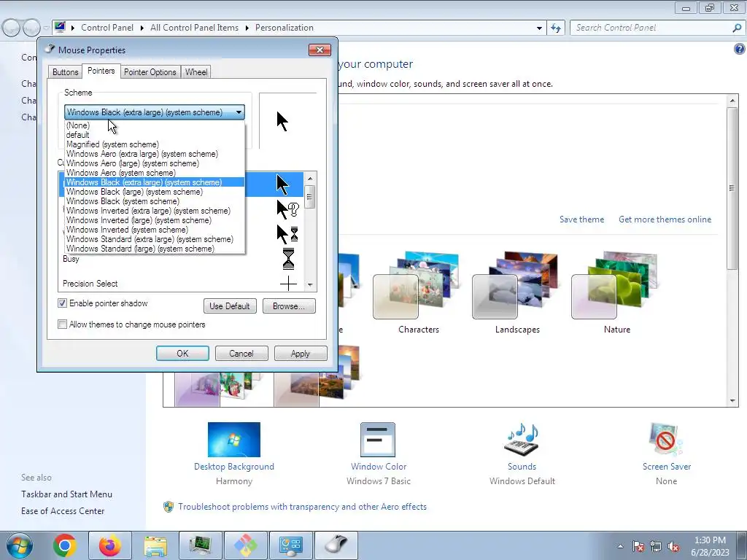Screen dimensions: 747x560
Task: Click the network tray icon
Action: (656, 546)
